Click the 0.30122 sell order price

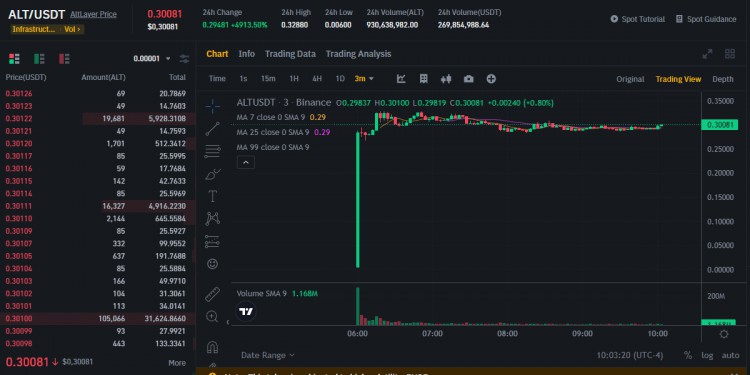click(x=19, y=119)
